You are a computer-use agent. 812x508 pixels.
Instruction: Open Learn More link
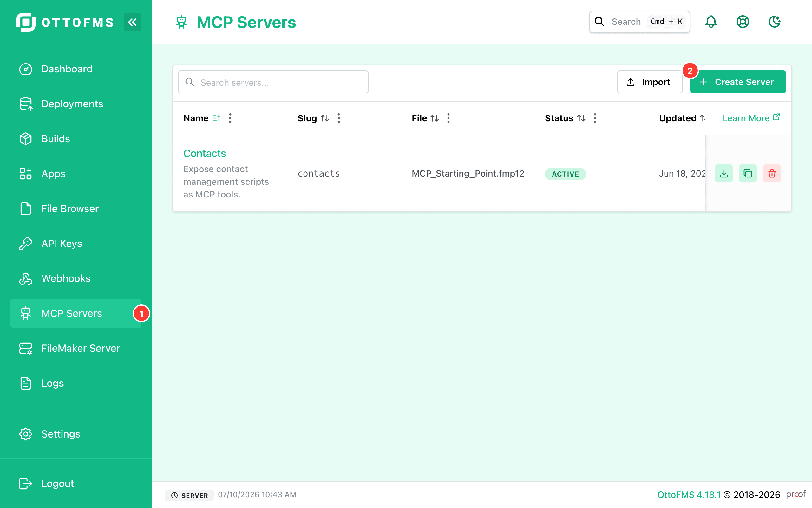(x=751, y=118)
